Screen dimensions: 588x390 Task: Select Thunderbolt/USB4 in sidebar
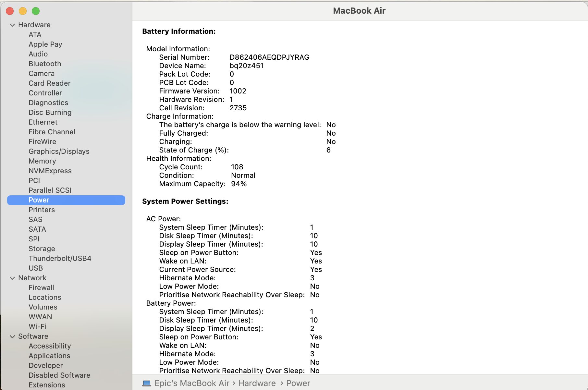click(60, 259)
